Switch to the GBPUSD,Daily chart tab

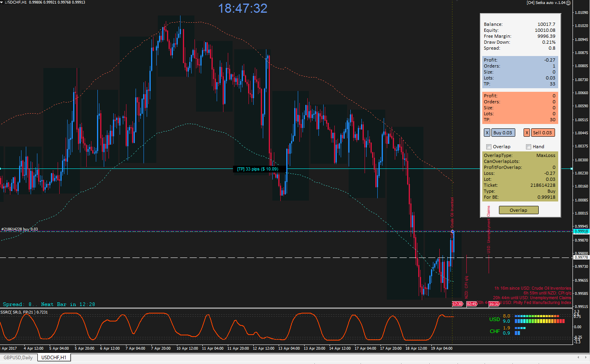(x=19, y=358)
